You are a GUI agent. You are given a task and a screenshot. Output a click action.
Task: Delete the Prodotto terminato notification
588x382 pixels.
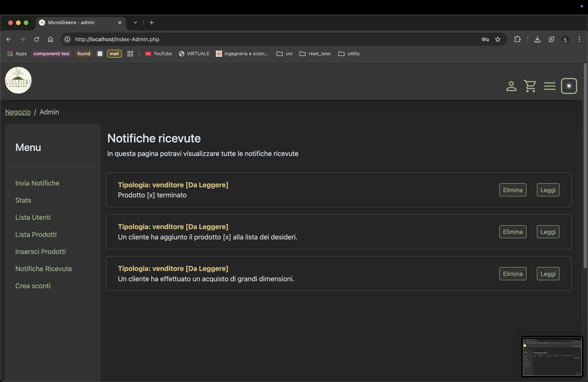point(513,190)
